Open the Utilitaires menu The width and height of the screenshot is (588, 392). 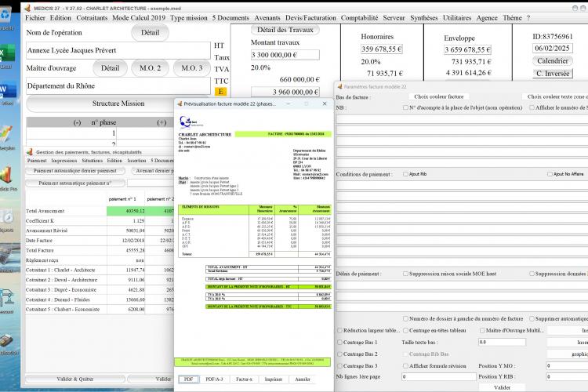point(457,18)
